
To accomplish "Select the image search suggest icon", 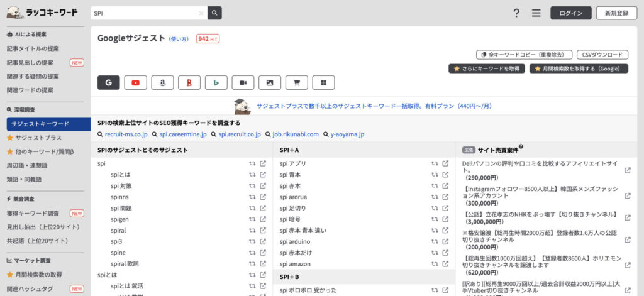I will coord(270,82).
